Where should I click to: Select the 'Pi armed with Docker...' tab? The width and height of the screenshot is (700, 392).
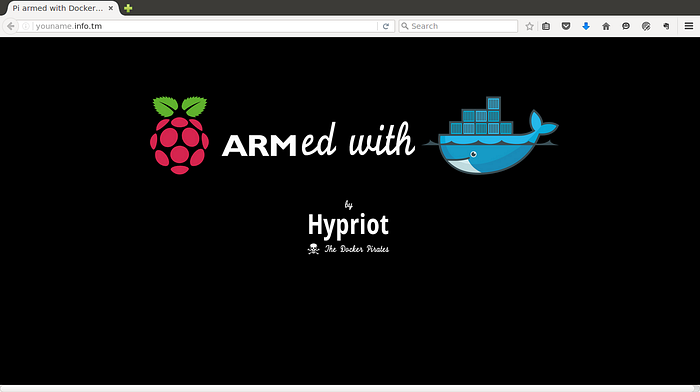tap(61, 8)
